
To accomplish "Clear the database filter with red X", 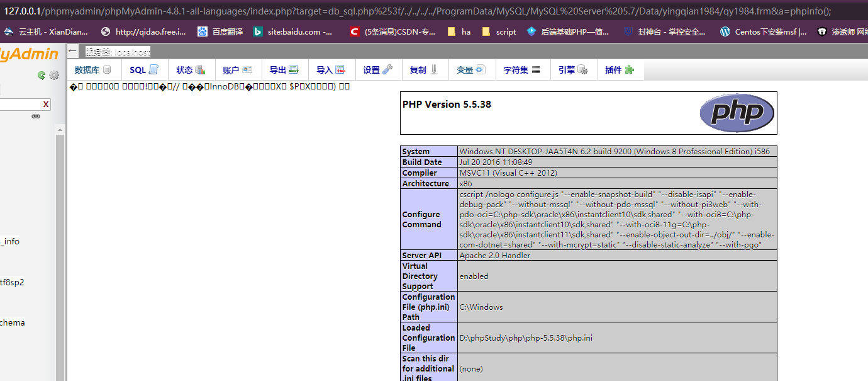I will point(46,105).
